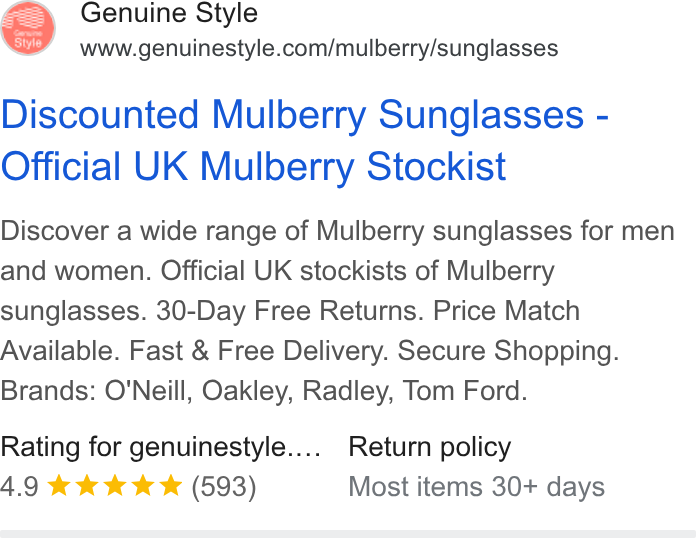Click the Genuine Style round logo icon
The height and width of the screenshot is (538, 696).
pos(28,28)
